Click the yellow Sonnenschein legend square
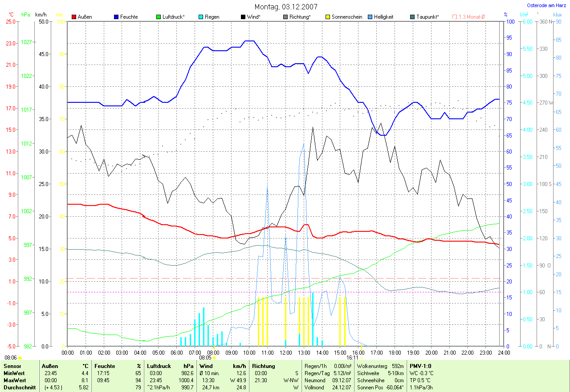 tap(328, 17)
